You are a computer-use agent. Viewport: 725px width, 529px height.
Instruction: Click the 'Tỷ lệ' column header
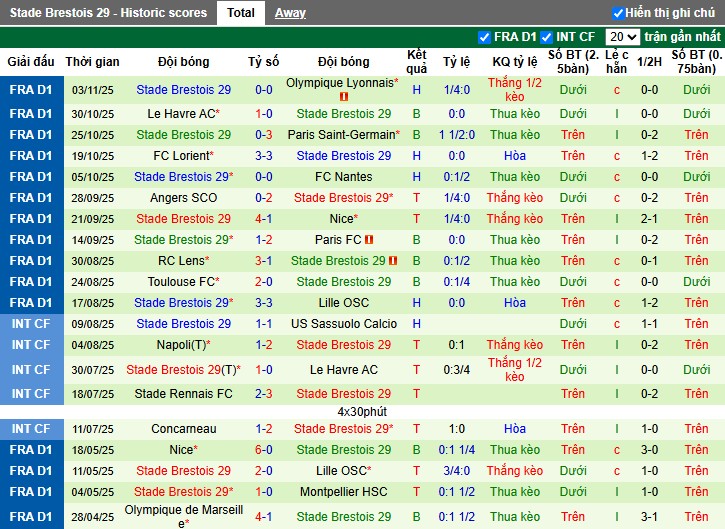pos(456,62)
